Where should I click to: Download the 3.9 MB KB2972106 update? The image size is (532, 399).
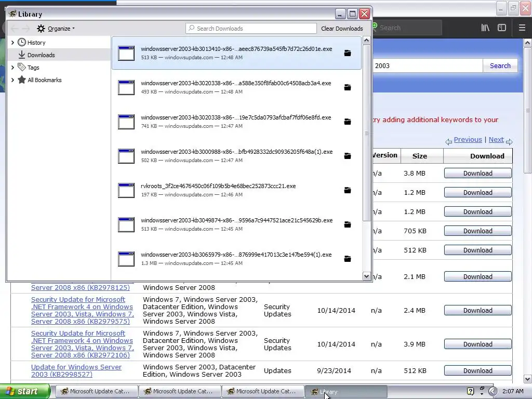[478, 344]
